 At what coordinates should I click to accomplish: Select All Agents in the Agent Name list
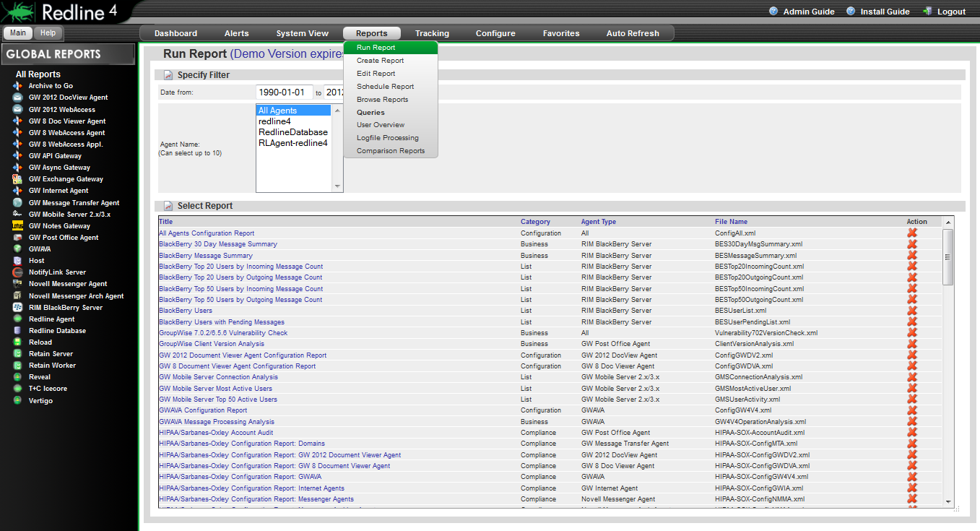[x=293, y=111]
